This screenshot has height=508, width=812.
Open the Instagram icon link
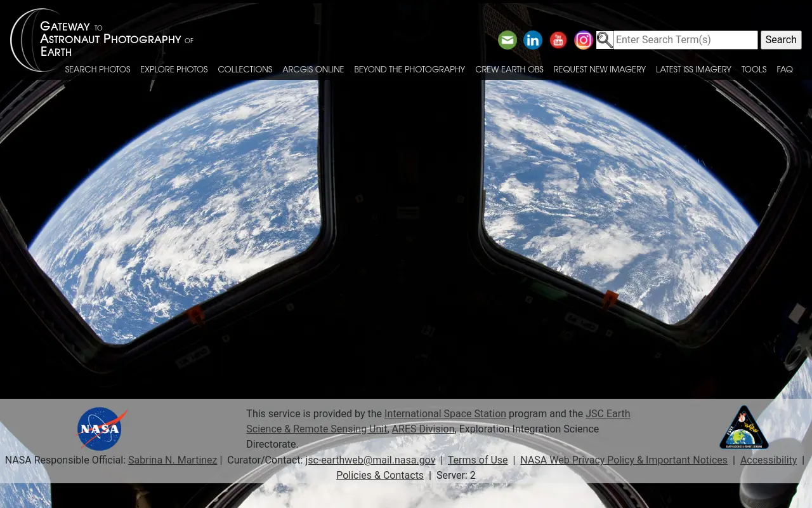(584, 40)
